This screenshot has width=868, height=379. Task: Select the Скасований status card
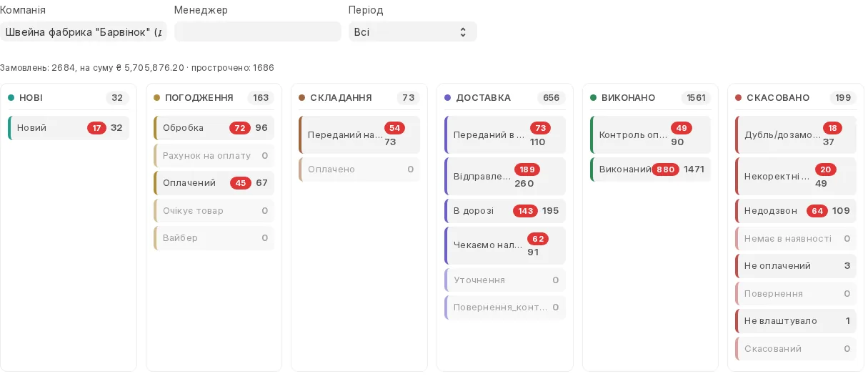click(796, 348)
